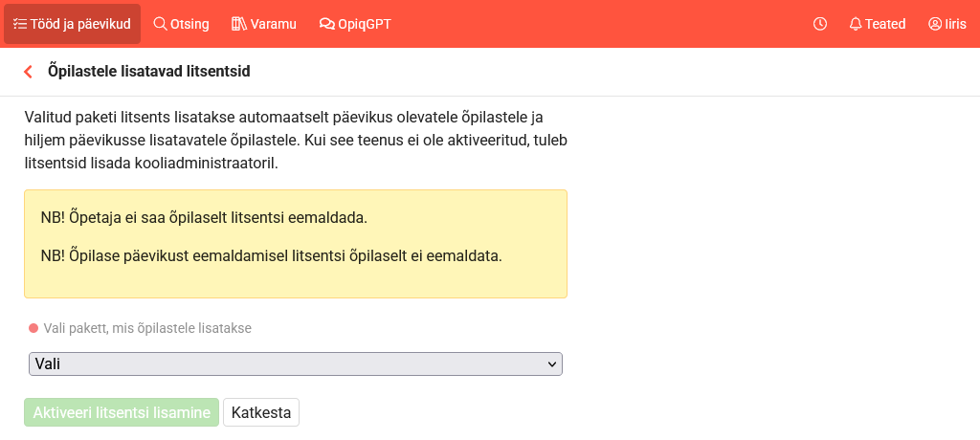980x440 pixels.
Task: Click the checklist icon beside Tööd ja päevikud
Action: [x=19, y=24]
